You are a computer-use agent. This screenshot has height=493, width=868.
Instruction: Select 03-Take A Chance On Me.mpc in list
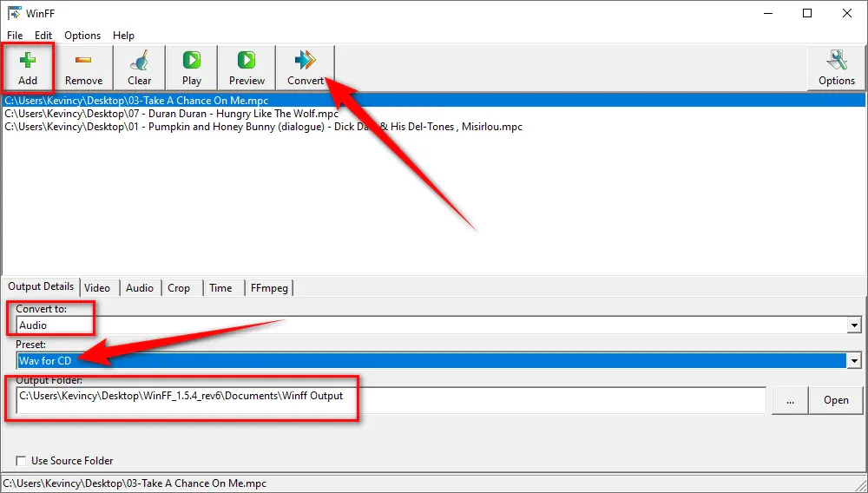(x=433, y=101)
